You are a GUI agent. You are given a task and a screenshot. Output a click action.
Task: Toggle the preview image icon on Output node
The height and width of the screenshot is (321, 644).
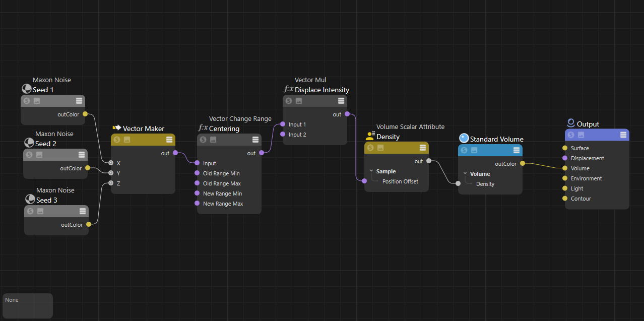(581, 135)
